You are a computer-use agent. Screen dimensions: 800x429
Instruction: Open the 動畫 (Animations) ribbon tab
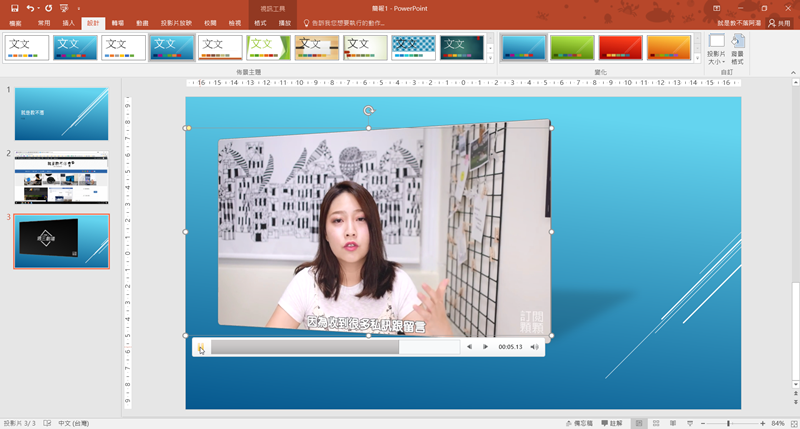coord(143,22)
